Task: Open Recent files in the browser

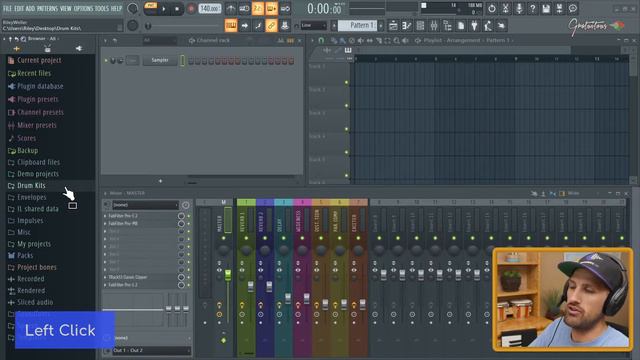Action: [x=34, y=73]
